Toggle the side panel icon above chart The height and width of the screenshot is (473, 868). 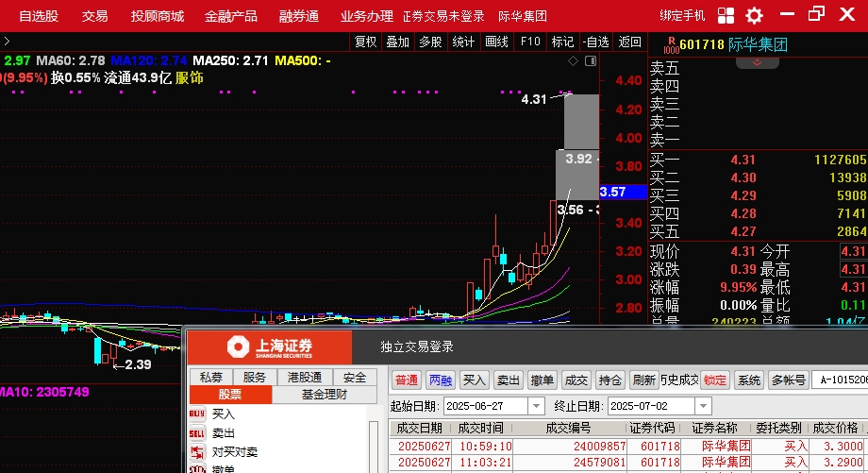[x=591, y=61]
